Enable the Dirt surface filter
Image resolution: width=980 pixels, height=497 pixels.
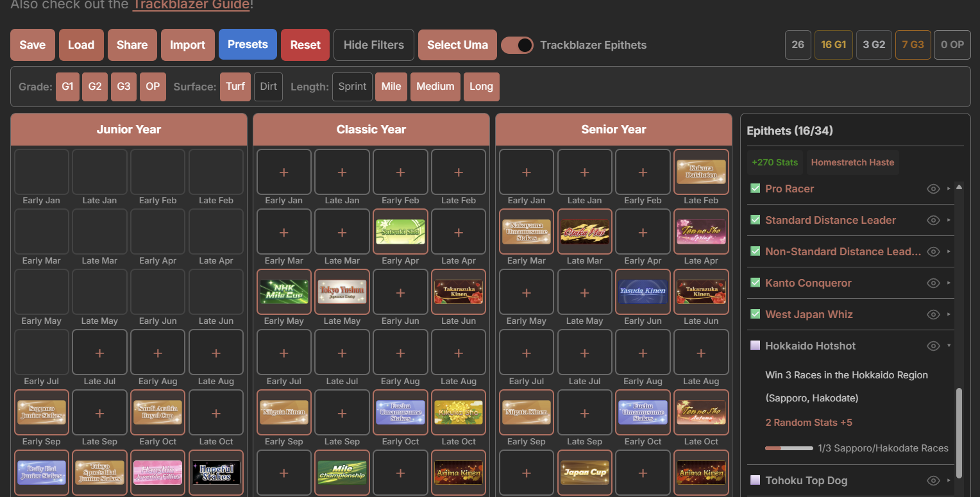tap(268, 87)
